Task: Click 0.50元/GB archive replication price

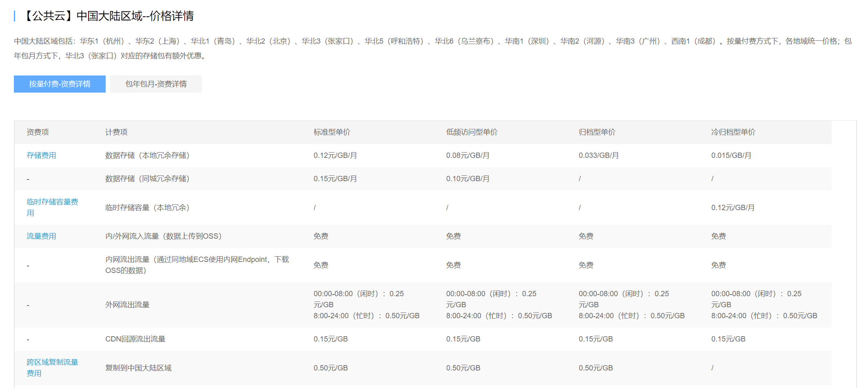Action: 596,368
